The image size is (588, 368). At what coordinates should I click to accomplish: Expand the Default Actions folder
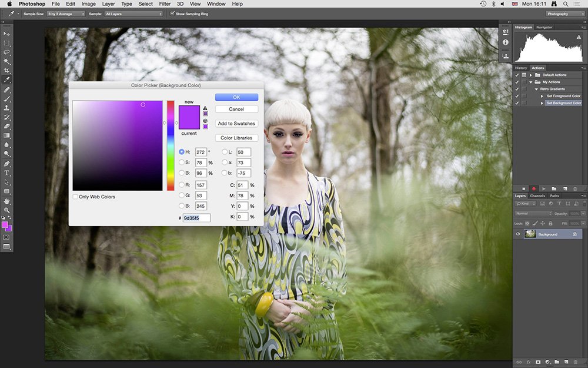click(x=530, y=75)
